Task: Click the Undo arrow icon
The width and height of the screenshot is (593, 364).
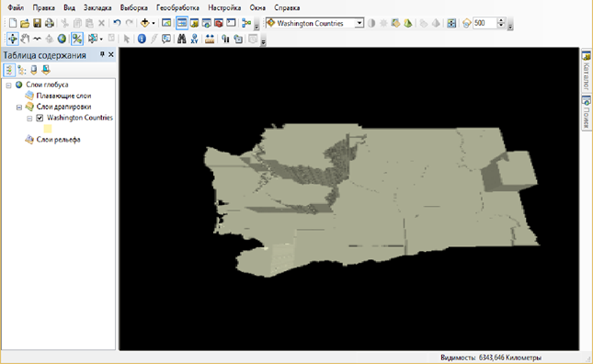Action: 118,23
